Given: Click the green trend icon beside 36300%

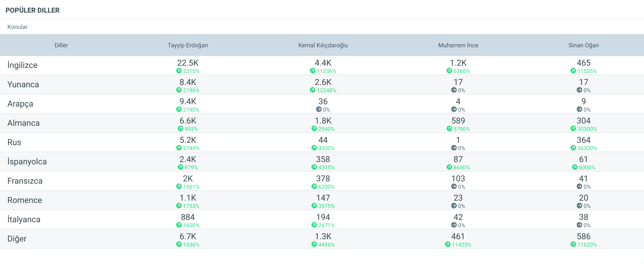Looking at the screenshot, I should point(573,148).
